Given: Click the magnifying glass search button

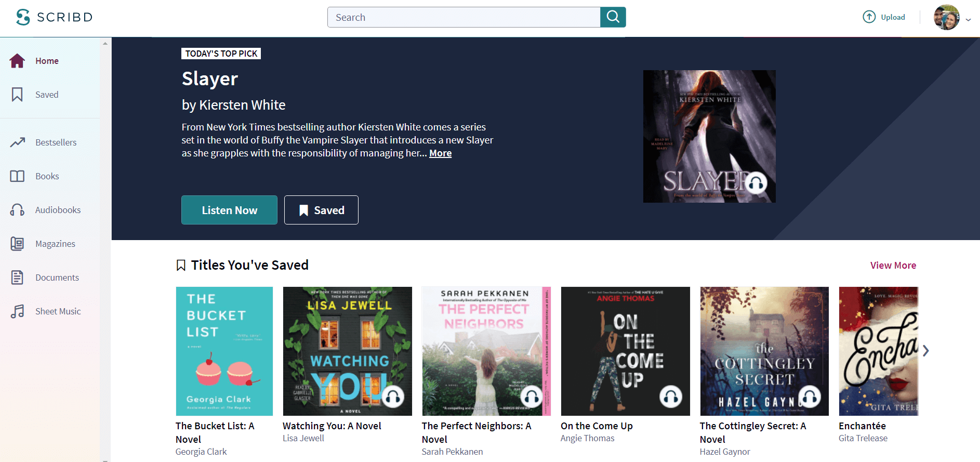Looking at the screenshot, I should coord(613,17).
